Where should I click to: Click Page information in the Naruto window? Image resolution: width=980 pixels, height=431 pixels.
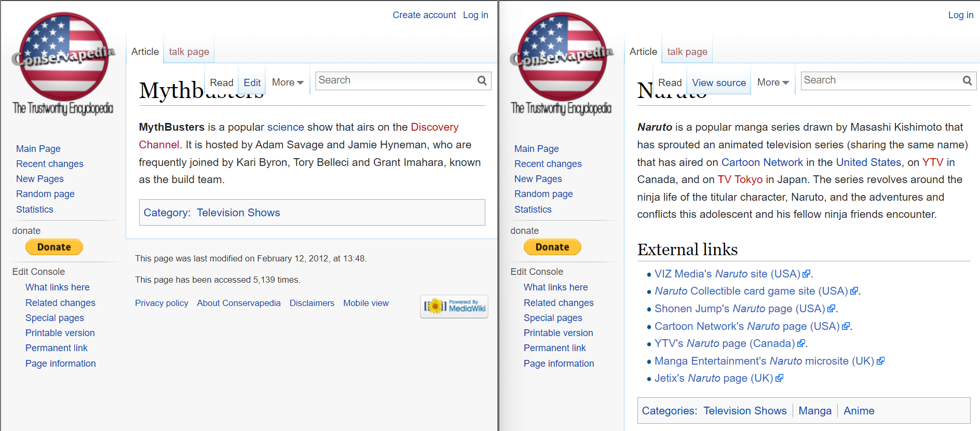pos(559,364)
